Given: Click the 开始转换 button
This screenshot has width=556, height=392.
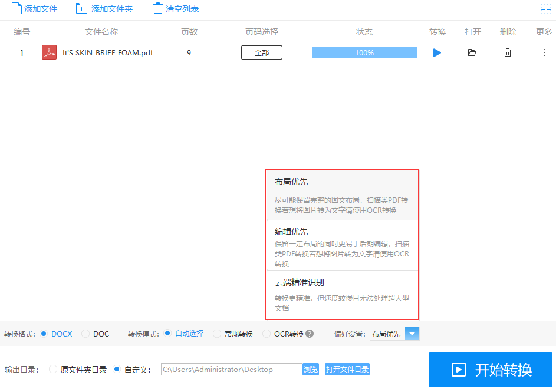Looking at the screenshot, I should coord(490,370).
